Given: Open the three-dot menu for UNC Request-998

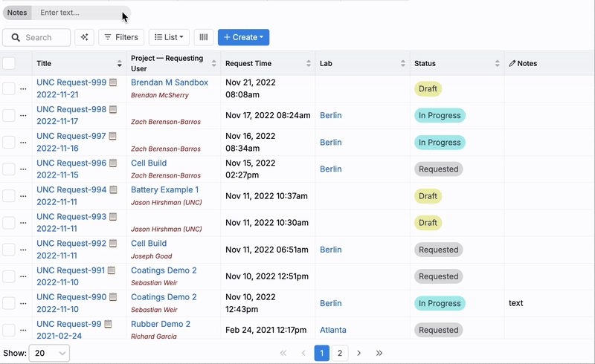Looking at the screenshot, I should pos(23,116).
